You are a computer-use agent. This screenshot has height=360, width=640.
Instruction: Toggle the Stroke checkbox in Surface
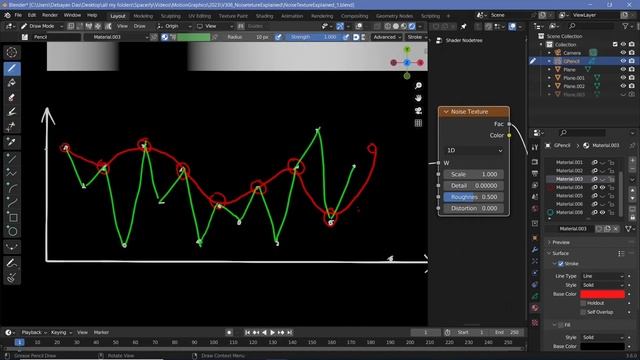tap(561, 264)
